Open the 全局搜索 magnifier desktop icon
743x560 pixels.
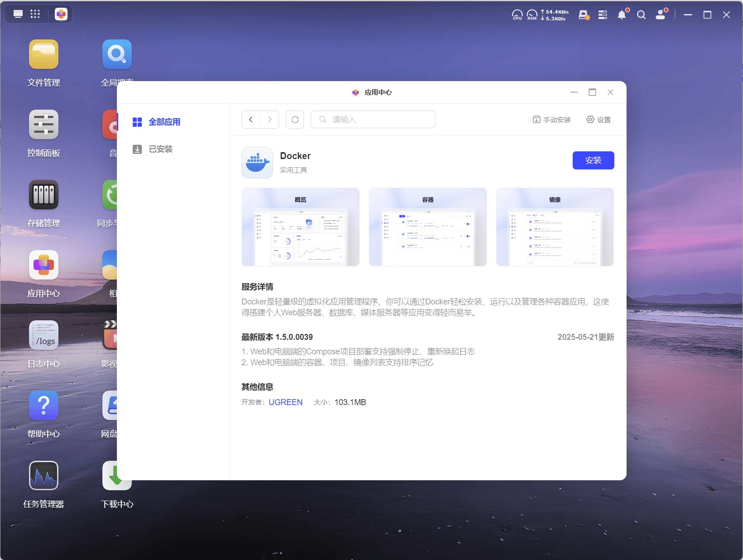pos(117,54)
